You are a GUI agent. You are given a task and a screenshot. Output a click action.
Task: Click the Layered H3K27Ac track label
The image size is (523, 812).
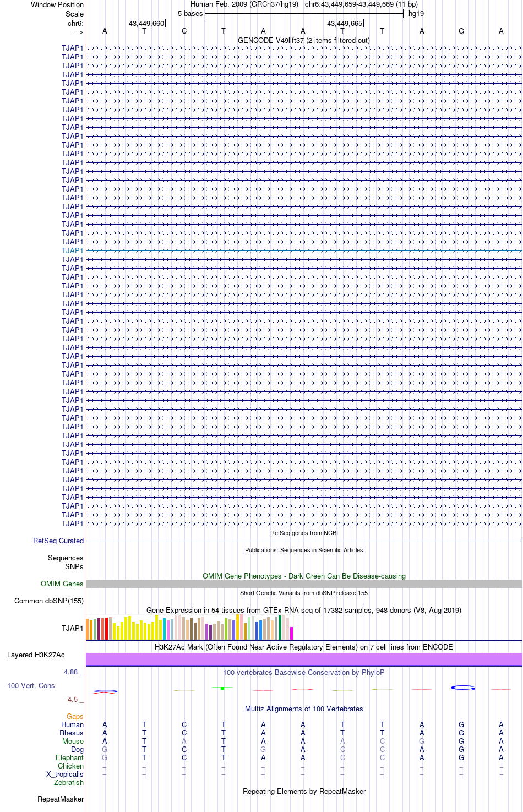(x=36, y=655)
